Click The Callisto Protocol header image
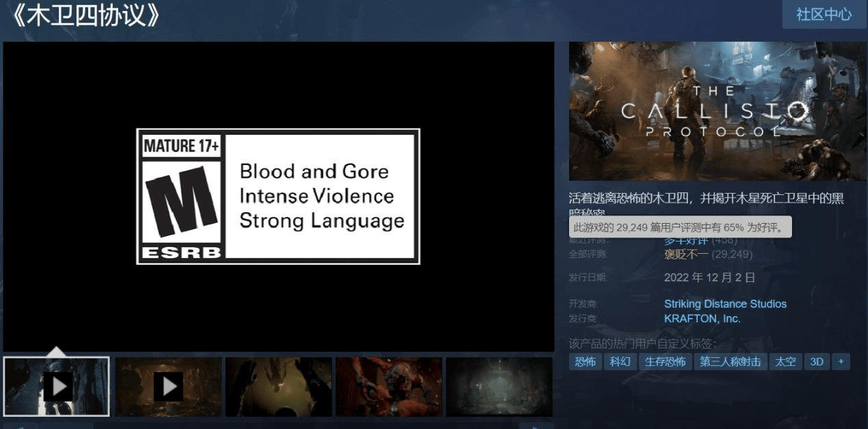This screenshot has height=429, width=868. point(718,112)
